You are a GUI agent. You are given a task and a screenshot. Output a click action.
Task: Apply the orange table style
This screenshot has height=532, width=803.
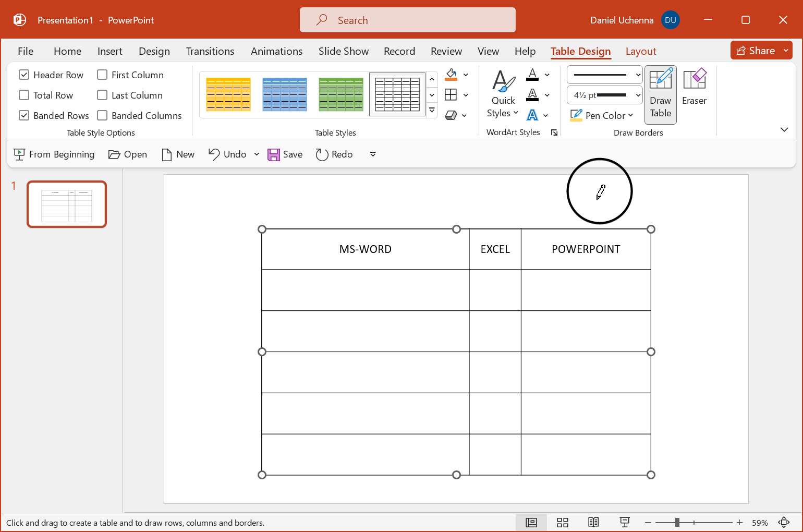coord(228,94)
